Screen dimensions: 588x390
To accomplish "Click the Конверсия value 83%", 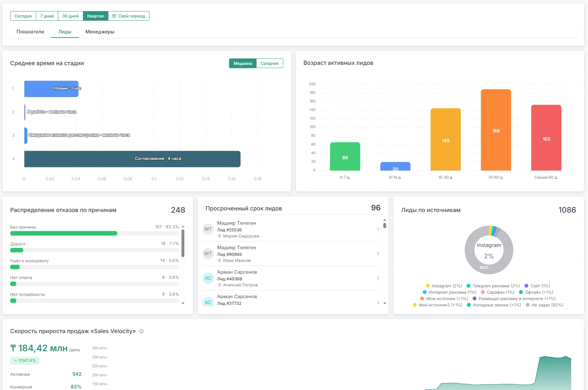I will coord(76,387).
